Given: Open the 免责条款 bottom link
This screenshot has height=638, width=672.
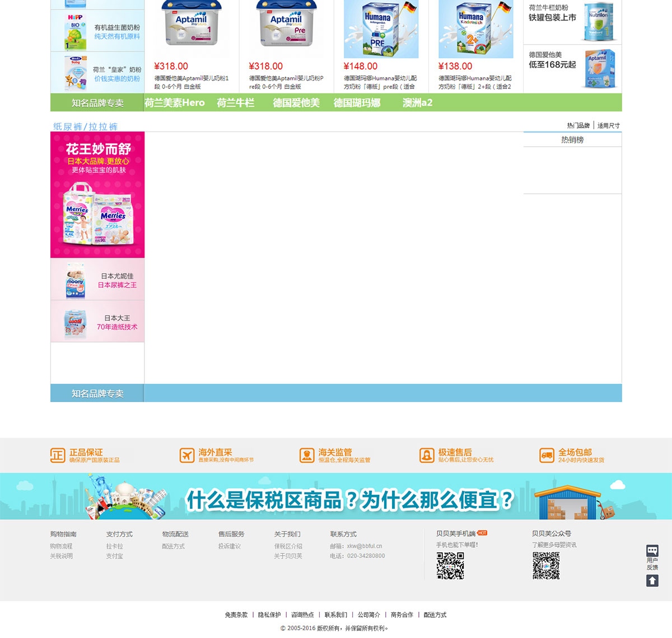Looking at the screenshot, I should [x=236, y=614].
